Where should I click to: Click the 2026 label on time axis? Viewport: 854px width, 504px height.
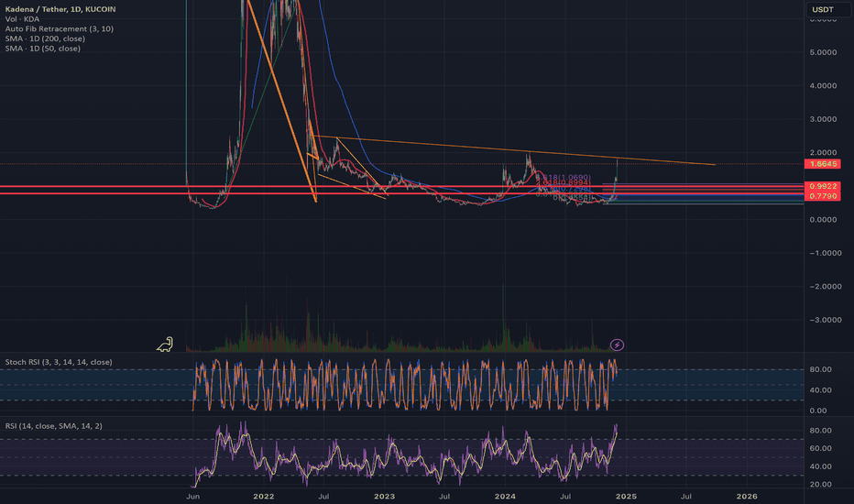pyautogui.click(x=747, y=497)
